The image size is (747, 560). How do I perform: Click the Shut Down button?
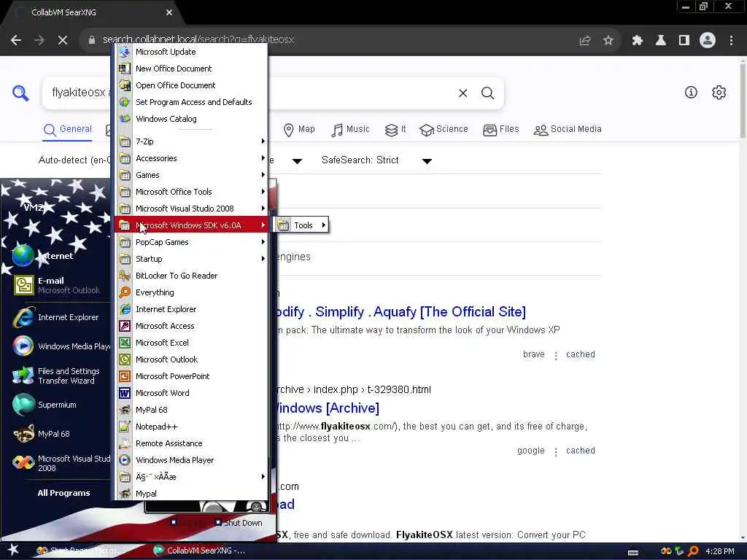(x=238, y=523)
